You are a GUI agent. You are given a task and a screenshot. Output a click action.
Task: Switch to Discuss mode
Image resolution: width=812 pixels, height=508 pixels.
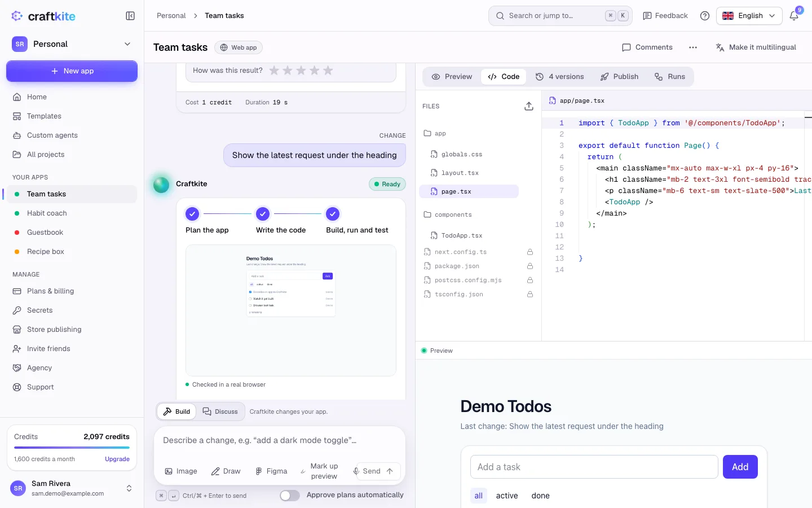[x=220, y=411]
